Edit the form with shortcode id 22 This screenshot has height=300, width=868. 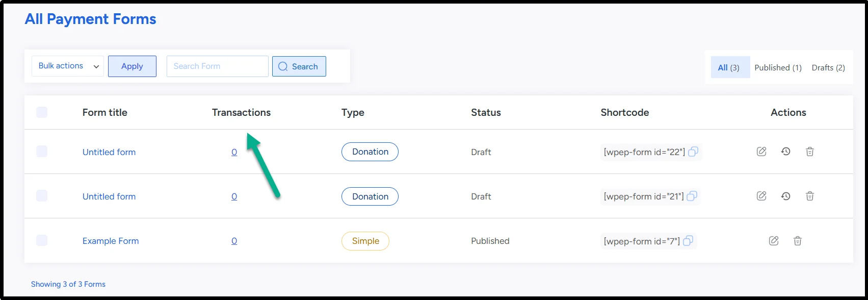(x=761, y=152)
